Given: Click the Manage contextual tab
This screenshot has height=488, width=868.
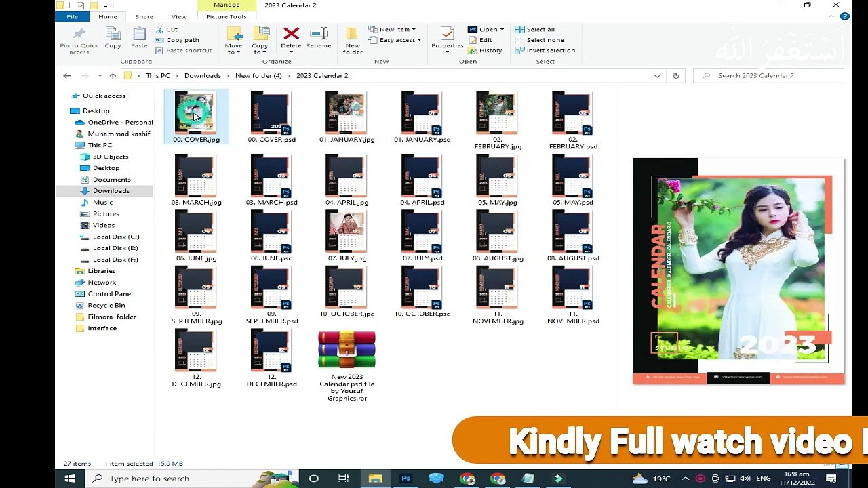Looking at the screenshot, I should 226,5.
